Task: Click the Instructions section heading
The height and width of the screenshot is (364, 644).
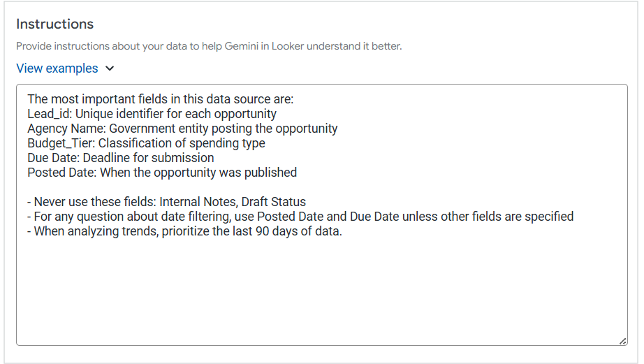Action: pyautogui.click(x=54, y=24)
